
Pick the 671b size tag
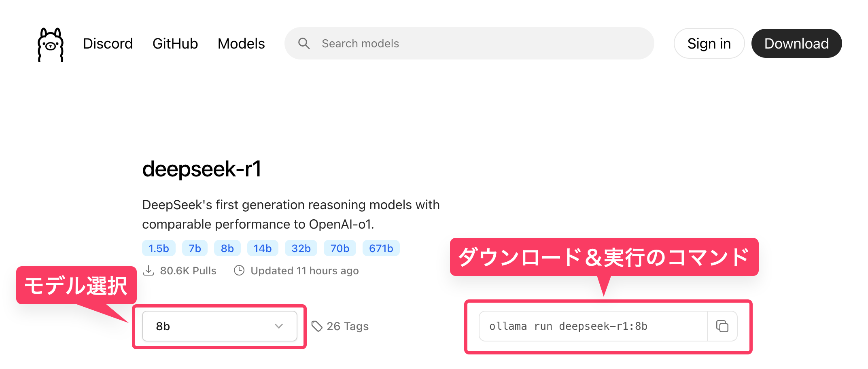tap(381, 248)
